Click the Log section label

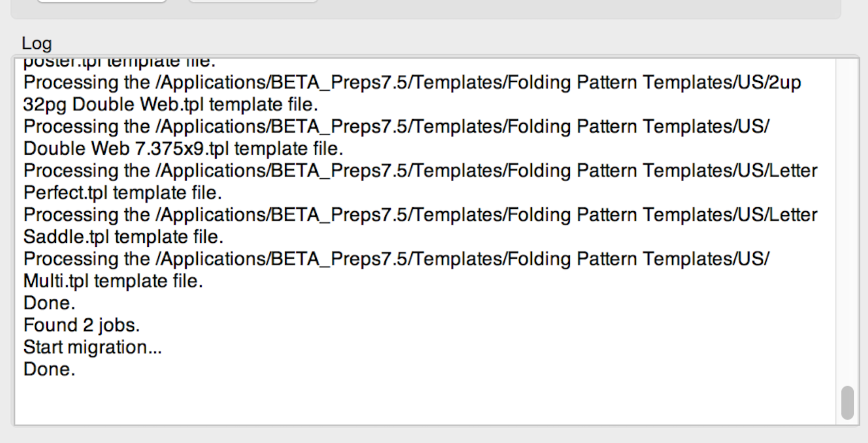click(x=37, y=43)
